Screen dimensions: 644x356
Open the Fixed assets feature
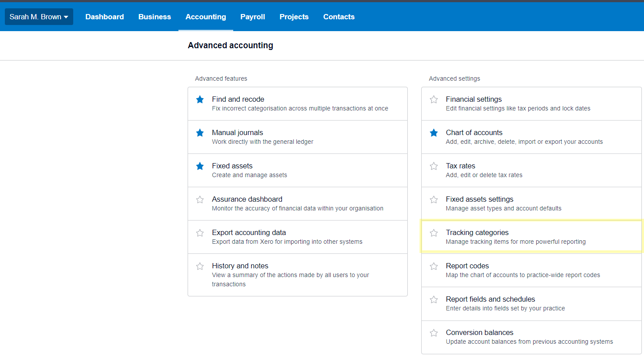pyautogui.click(x=298, y=171)
